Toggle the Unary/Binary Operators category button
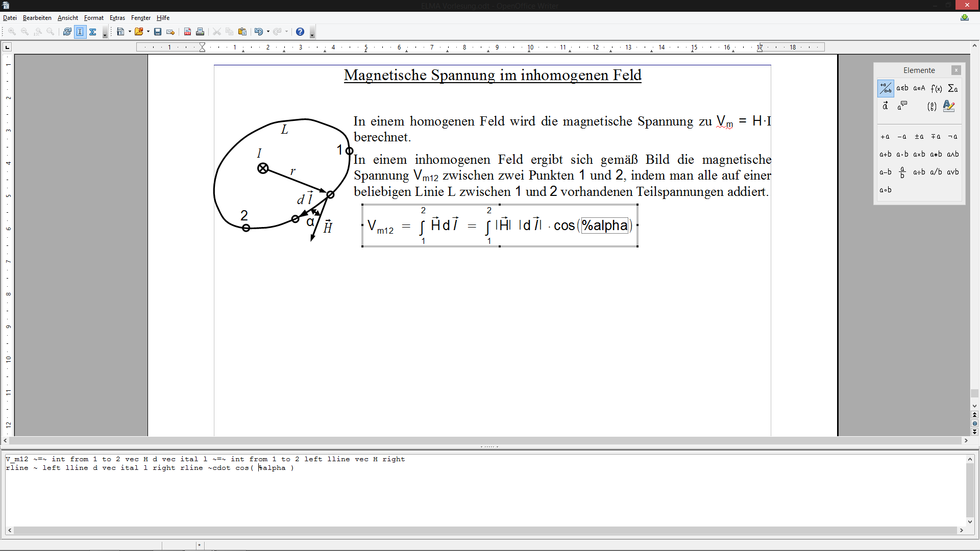980x551 pixels. [886, 88]
